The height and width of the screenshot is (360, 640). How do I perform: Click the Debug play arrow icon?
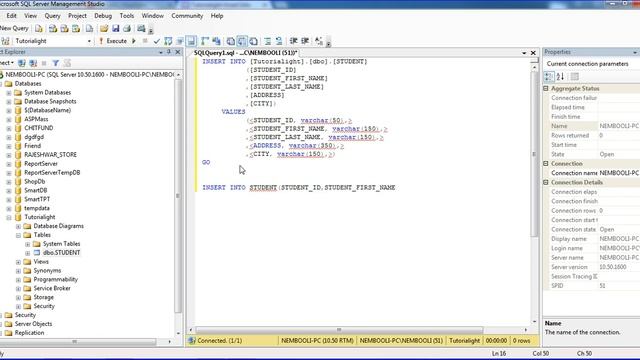click(x=133, y=41)
